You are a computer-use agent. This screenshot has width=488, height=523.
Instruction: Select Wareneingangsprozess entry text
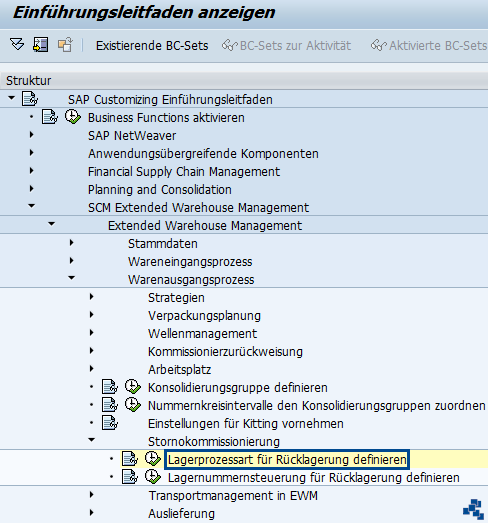(190, 262)
